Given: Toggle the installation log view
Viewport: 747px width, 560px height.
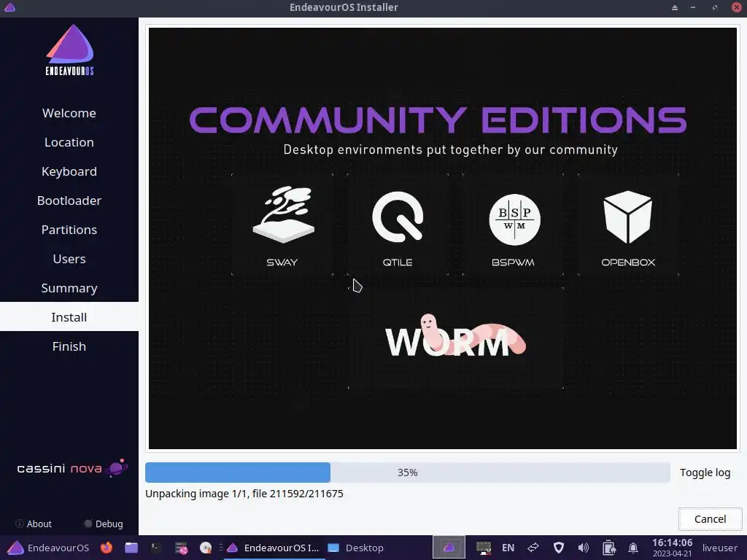Looking at the screenshot, I should tap(705, 472).
